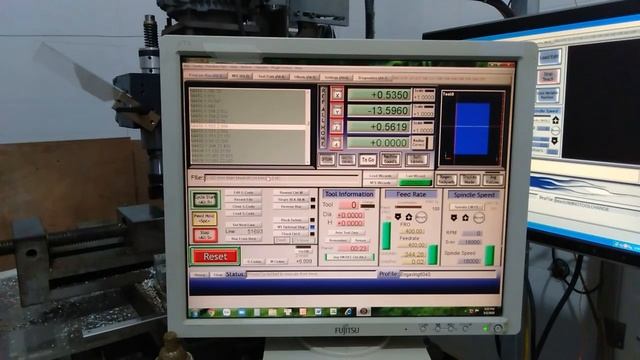Screen dimensions: 640x360
Task: Open Internet Explorer from the taskbar
Action: coord(348,311)
